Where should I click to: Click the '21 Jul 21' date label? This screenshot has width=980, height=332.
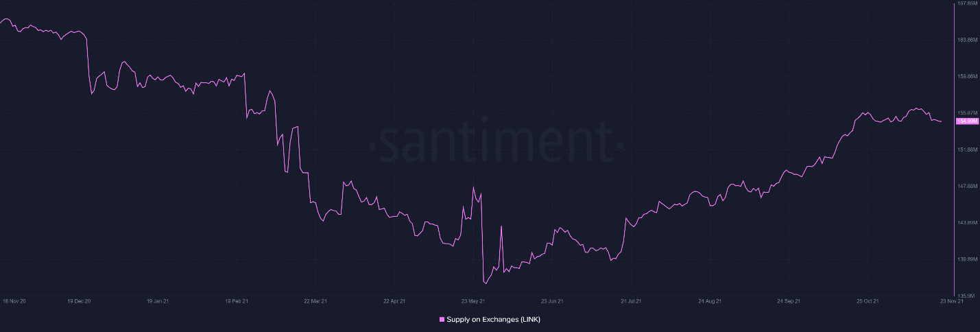tap(631, 301)
